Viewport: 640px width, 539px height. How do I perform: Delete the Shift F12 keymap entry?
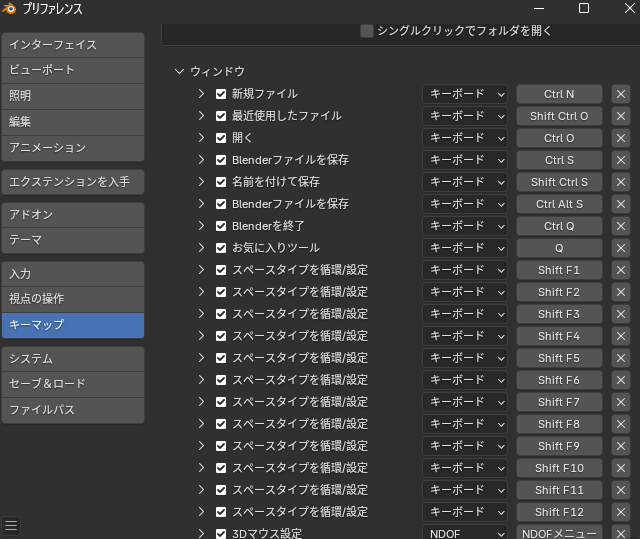(x=621, y=512)
